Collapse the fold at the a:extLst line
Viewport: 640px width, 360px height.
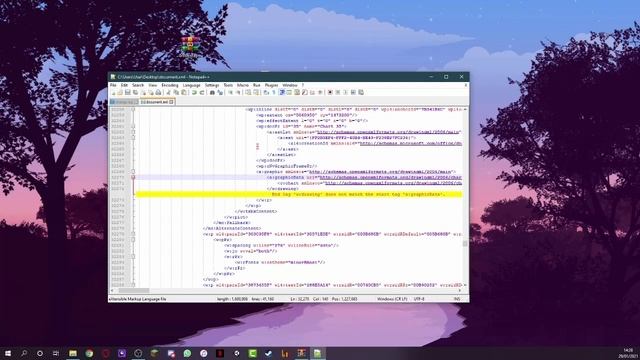[x=133, y=132]
